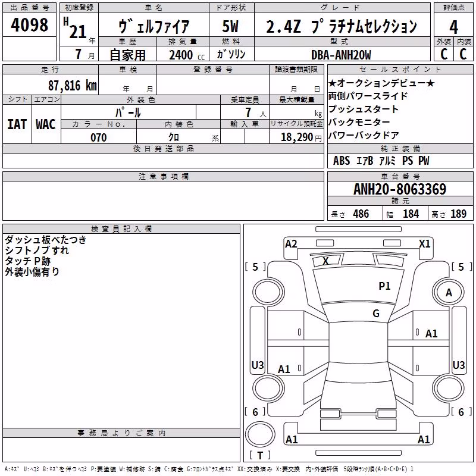The width and height of the screenshot is (476, 476).
Task: Click the car name ヴェルファイア
Action: [154, 26]
